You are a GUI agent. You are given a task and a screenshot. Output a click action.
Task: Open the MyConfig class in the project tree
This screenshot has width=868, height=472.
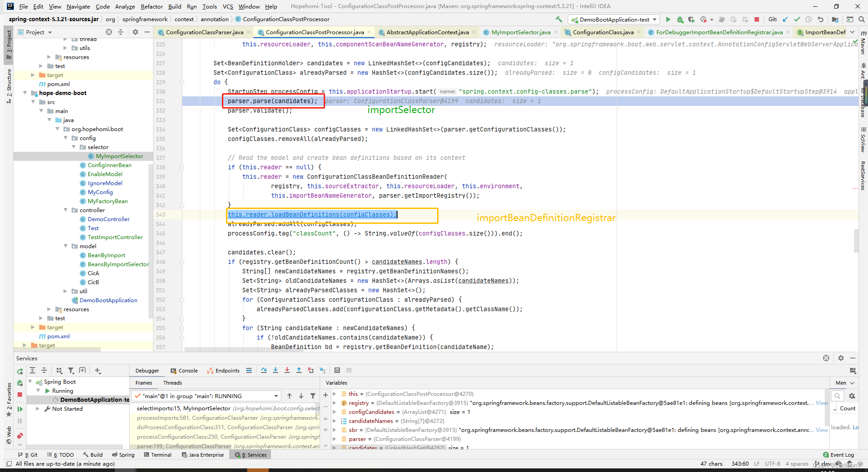(100, 192)
